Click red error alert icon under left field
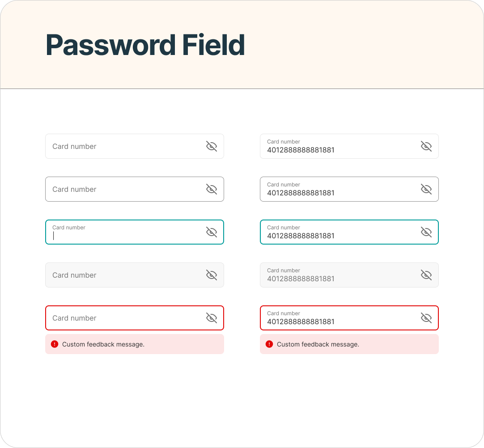Viewport: 484px width, 448px height. pyautogui.click(x=55, y=344)
